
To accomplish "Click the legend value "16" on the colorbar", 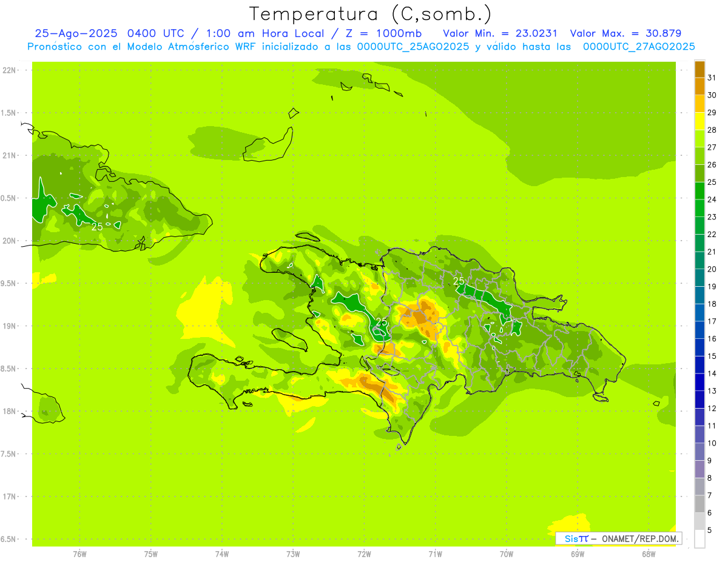I will pos(712,339).
